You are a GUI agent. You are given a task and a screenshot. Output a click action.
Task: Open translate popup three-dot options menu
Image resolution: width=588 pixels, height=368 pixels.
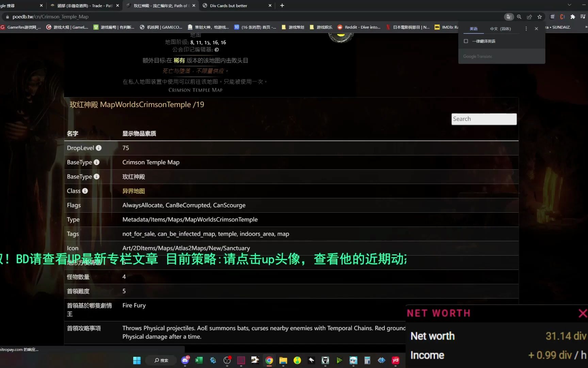click(526, 29)
